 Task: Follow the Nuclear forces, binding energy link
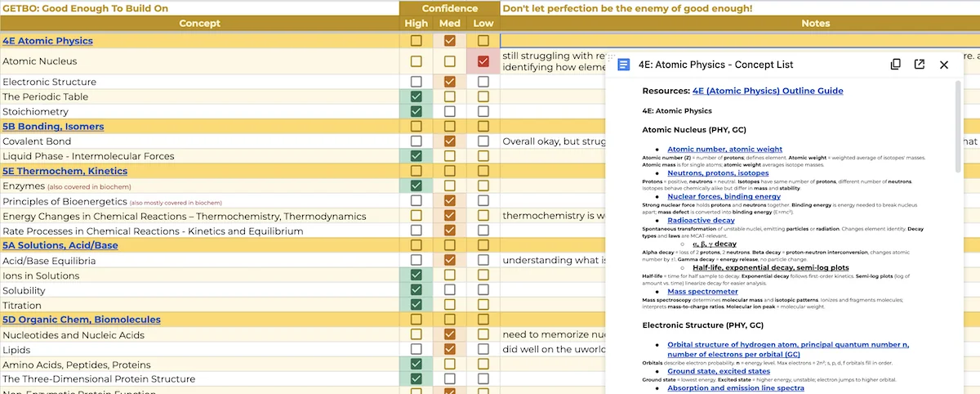tap(724, 196)
